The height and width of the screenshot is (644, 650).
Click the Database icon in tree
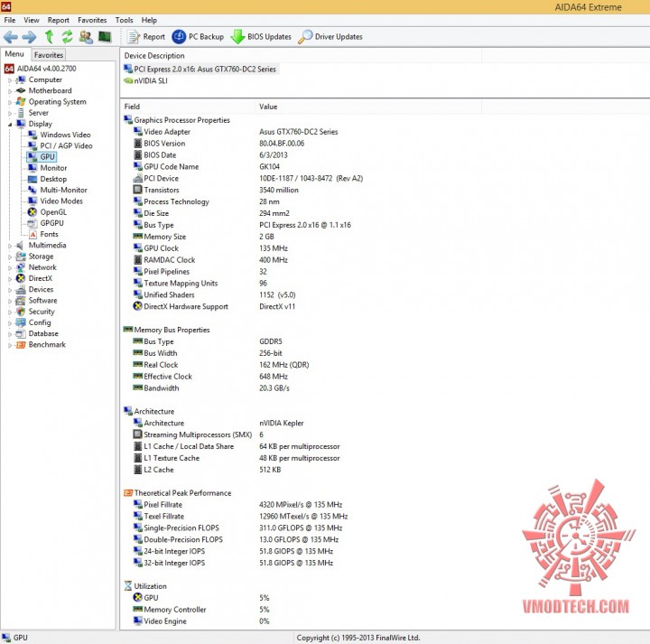click(21, 333)
